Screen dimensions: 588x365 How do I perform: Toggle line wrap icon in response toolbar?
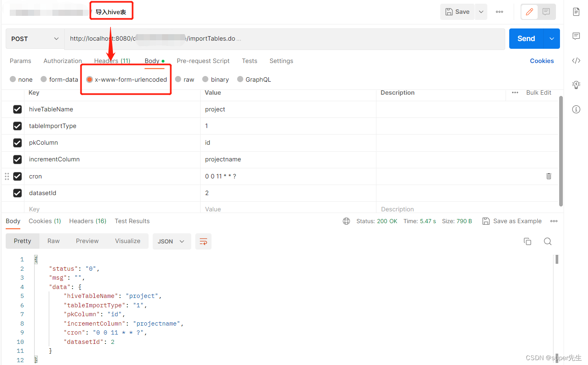click(x=203, y=241)
